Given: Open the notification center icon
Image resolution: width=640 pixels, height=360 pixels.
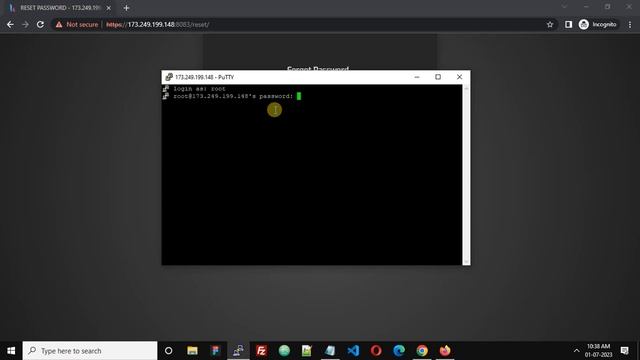Looking at the screenshot, I should (x=624, y=351).
